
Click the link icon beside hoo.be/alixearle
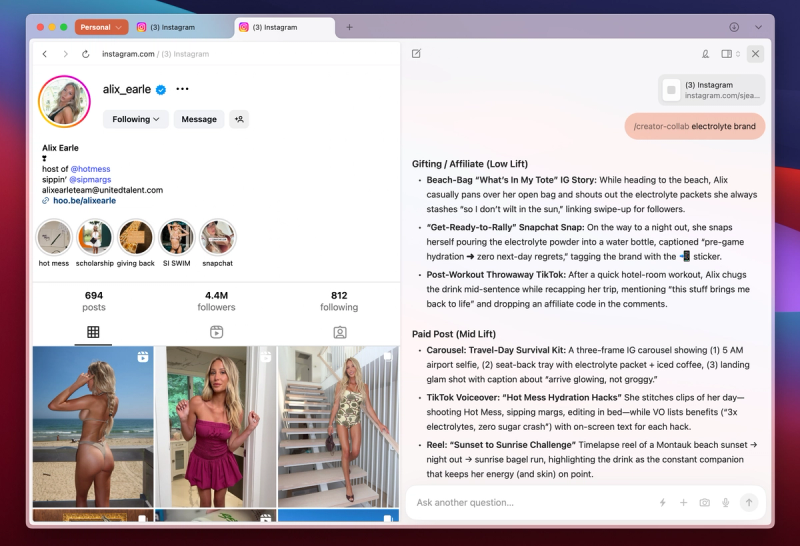(x=45, y=201)
